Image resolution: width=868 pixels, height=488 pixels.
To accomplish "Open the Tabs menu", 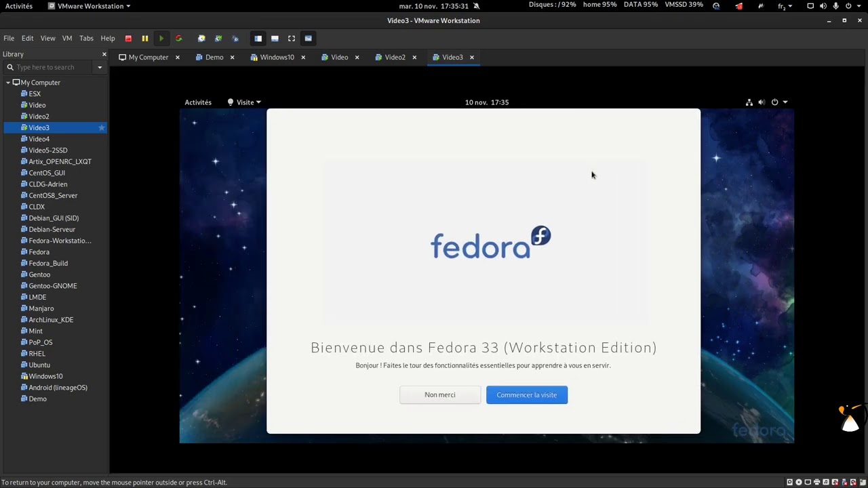I will point(86,39).
